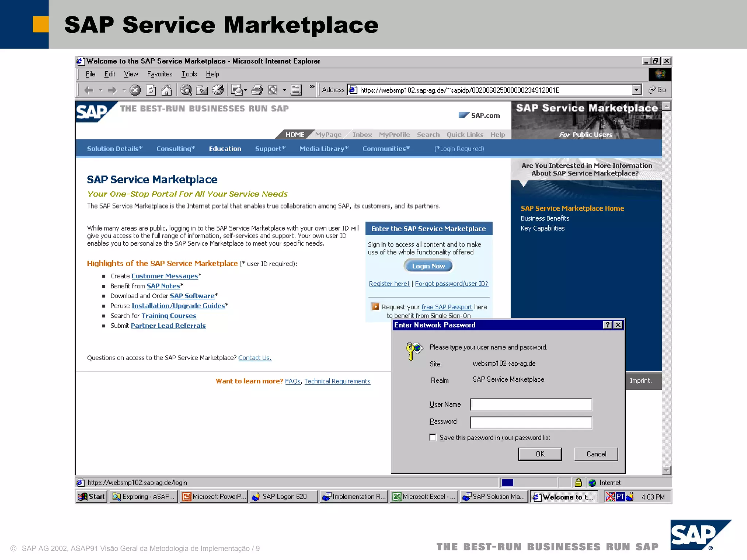Open the Edit menu
Image resolution: width=747 pixels, height=560 pixels.
109,74
